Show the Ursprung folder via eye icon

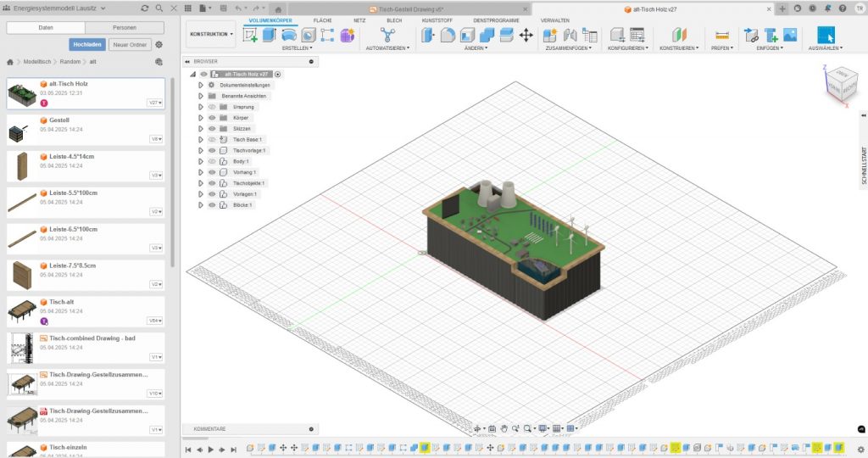[x=212, y=107]
